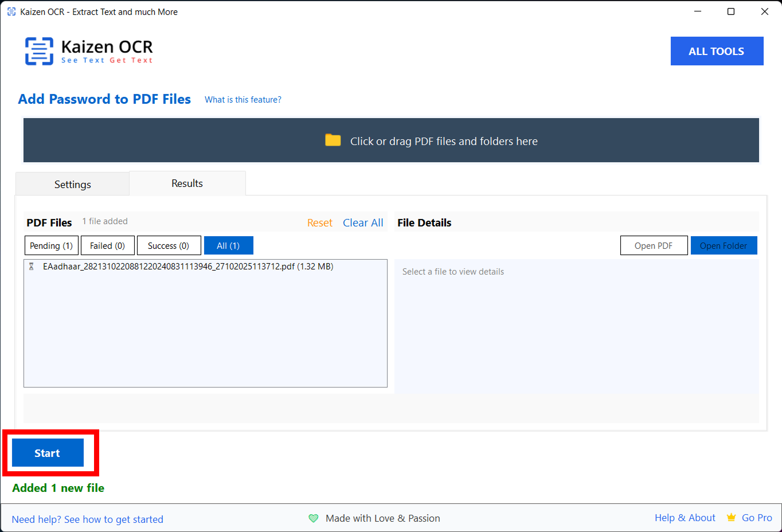Click the app icon in title bar
Viewport: 782px width, 532px height.
click(11, 11)
